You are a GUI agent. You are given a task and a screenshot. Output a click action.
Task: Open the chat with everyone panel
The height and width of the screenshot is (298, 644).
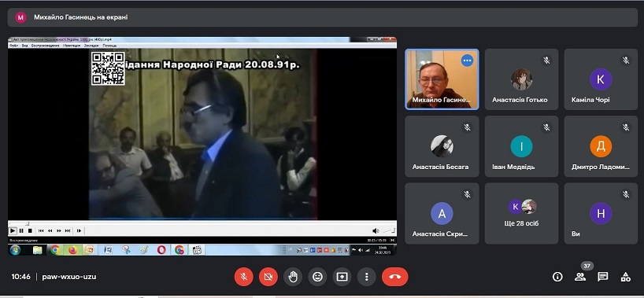click(603, 277)
